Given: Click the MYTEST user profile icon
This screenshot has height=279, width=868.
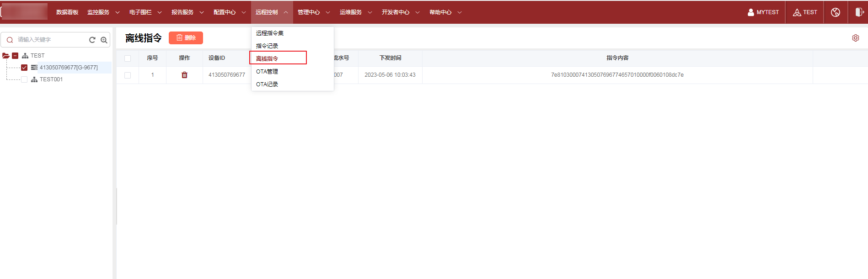Looking at the screenshot, I should [750, 12].
